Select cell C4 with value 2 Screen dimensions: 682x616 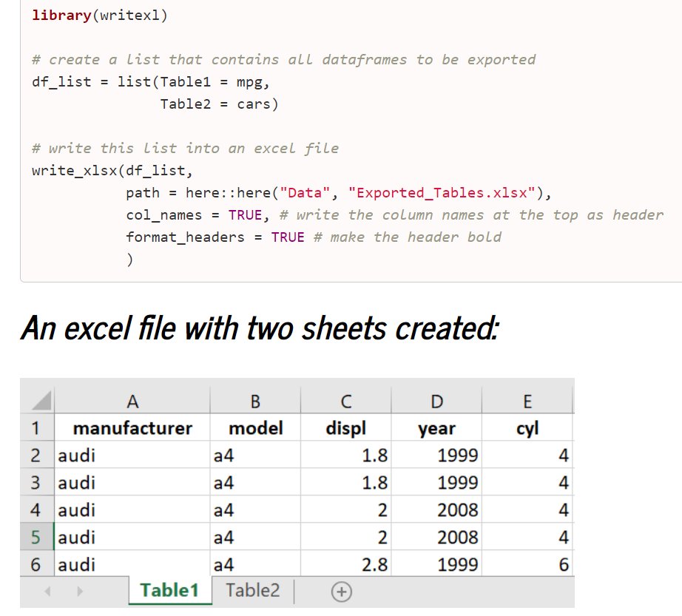(x=345, y=510)
